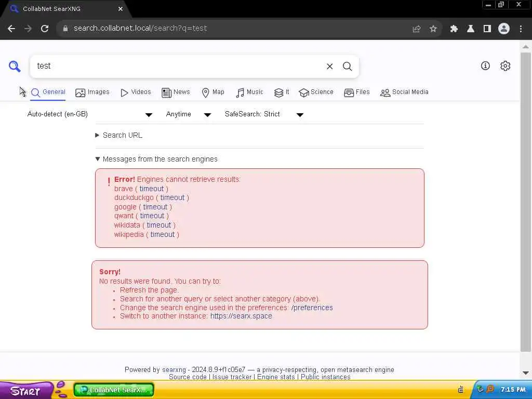This screenshot has width=532, height=399.
Task: Open the Issue tracker footer link
Action: (232, 377)
